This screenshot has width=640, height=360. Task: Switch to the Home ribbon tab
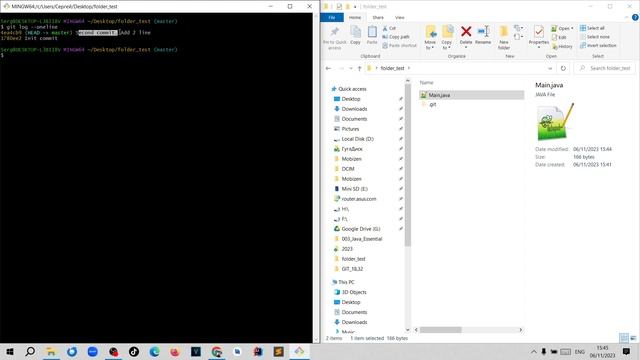pyautogui.click(x=355, y=18)
